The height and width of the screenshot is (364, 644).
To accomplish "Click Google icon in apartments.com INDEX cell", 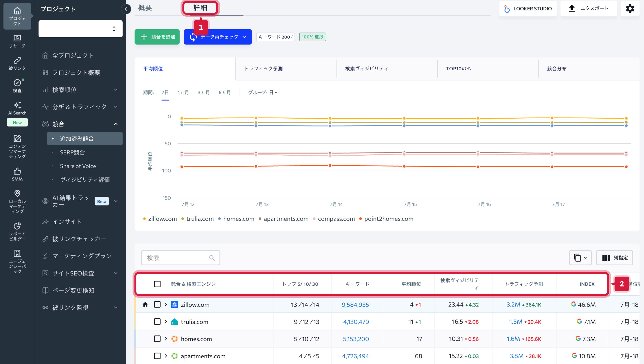I will [x=574, y=355].
